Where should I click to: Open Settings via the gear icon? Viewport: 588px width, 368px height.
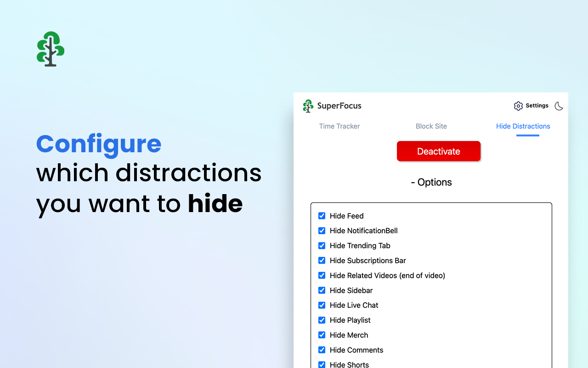click(518, 106)
